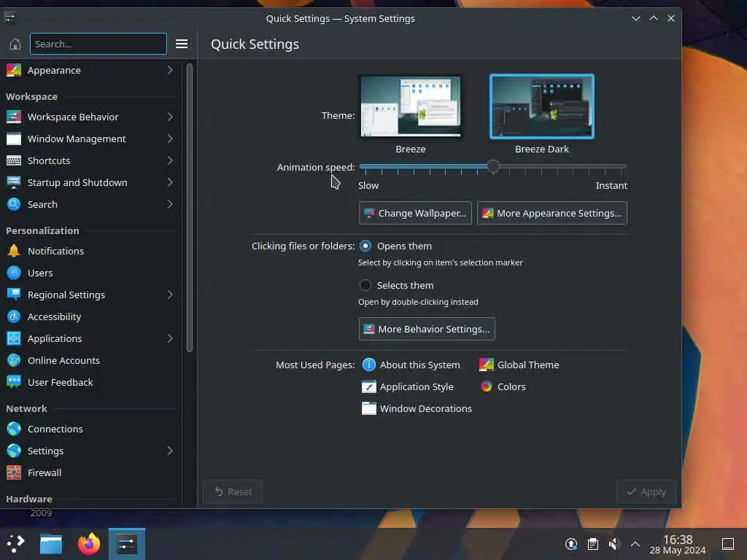
Task: Click the volume icon in the system tray
Action: (614, 544)
